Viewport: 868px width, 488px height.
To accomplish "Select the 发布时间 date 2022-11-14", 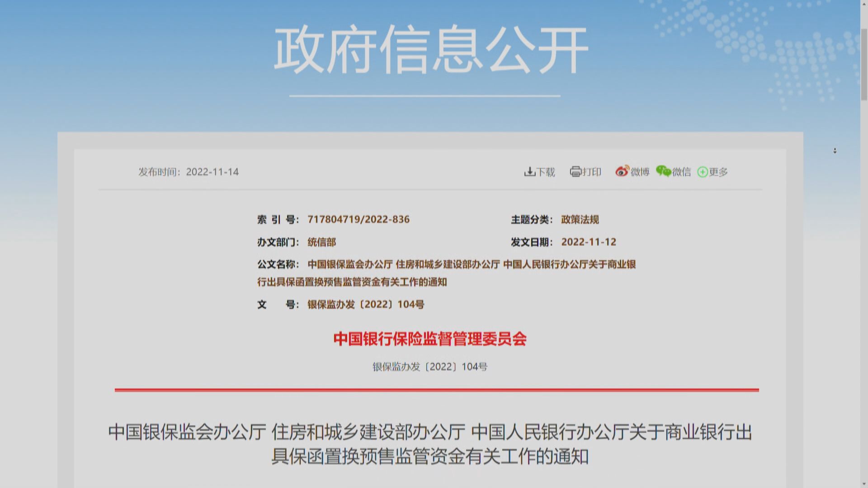I will coord(212,172).
